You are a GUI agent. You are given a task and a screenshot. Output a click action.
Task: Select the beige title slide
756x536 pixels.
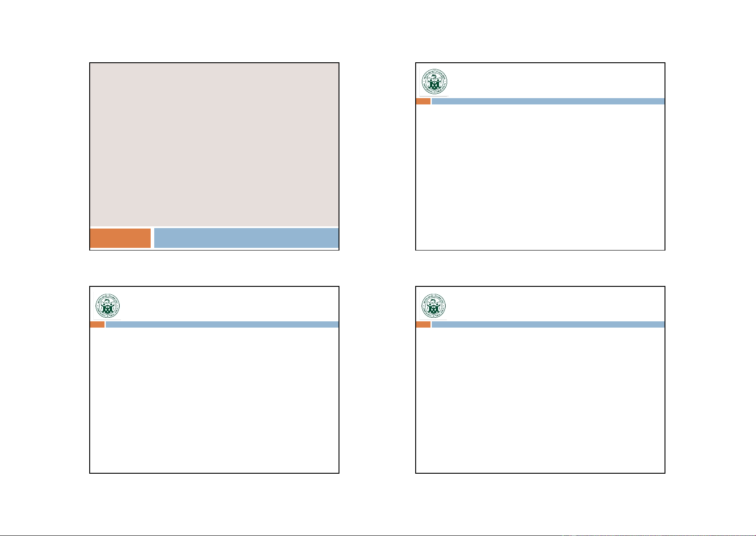(214, 143)
